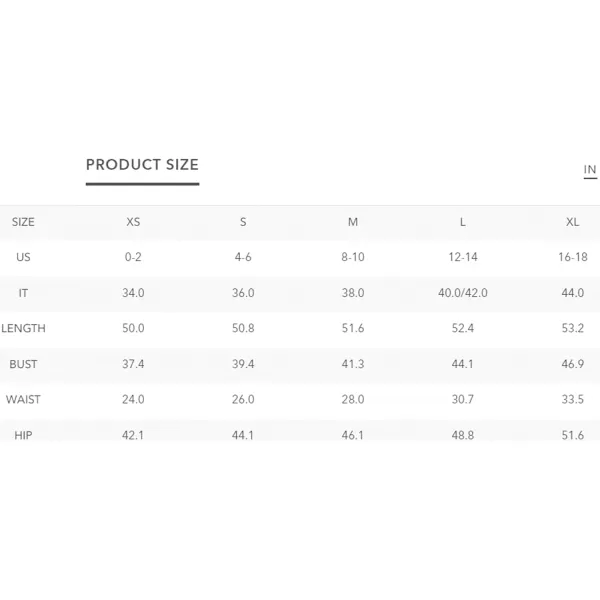Image resolution: width=600 pixels, height=600 pixels.
Task: Click the 12-14 US size cell
Action: (x=463, y=257)
